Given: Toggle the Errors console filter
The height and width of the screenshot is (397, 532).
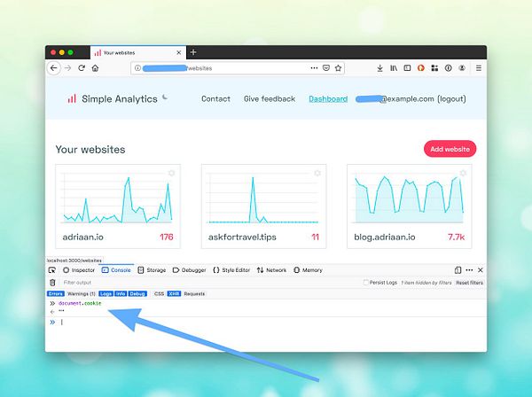Looking at the screenshot, I should (55, 293).
